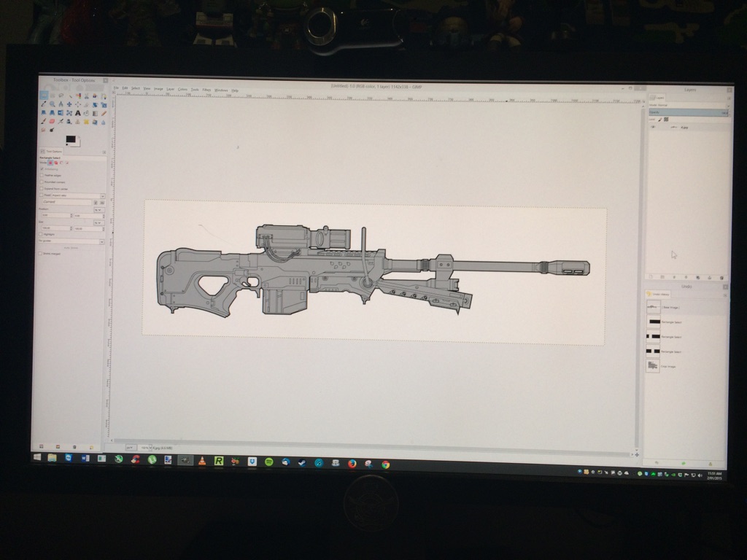Image resolution: width=747 pixels, height=560 pixels.
Task: Enable the Highlight checkbox
Action: 41,234
